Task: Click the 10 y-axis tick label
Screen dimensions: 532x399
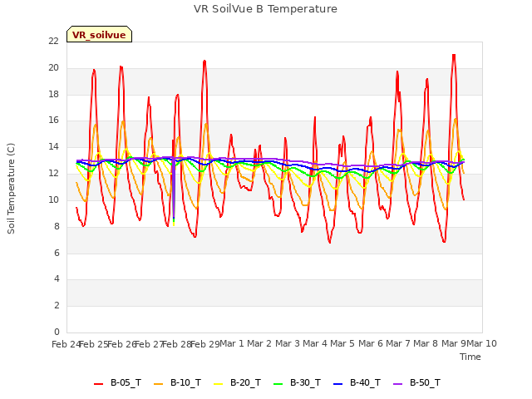Action: [53, 199]
